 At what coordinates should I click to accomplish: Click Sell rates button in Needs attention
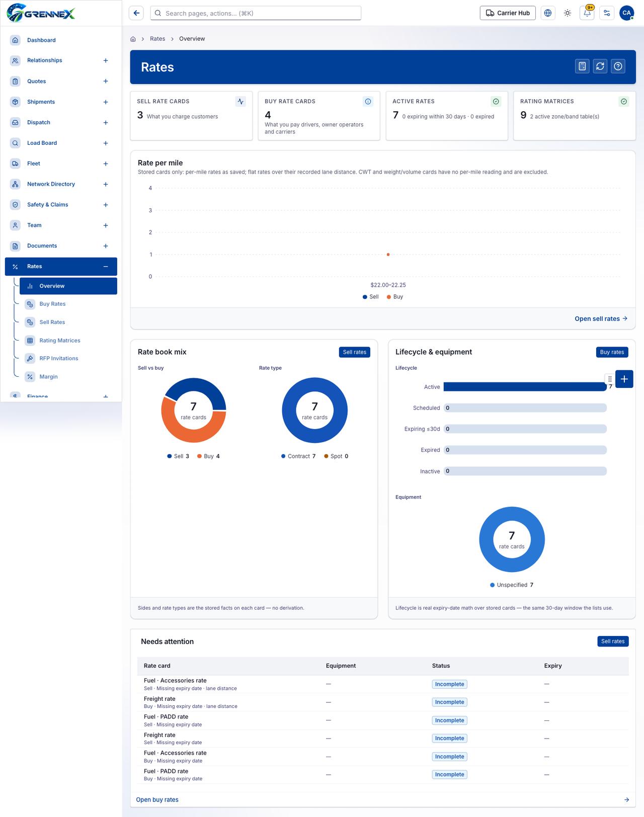[x=613, y=641]
